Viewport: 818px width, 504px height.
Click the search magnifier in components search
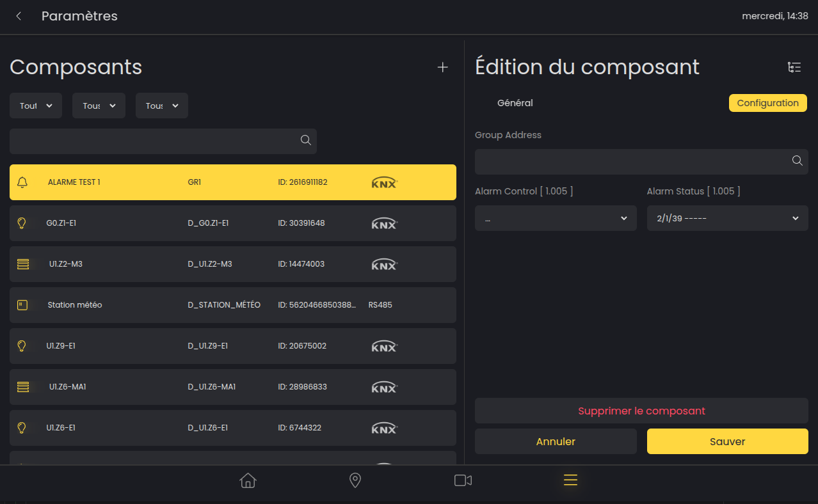pyautogui.click(x=305, y=141)
